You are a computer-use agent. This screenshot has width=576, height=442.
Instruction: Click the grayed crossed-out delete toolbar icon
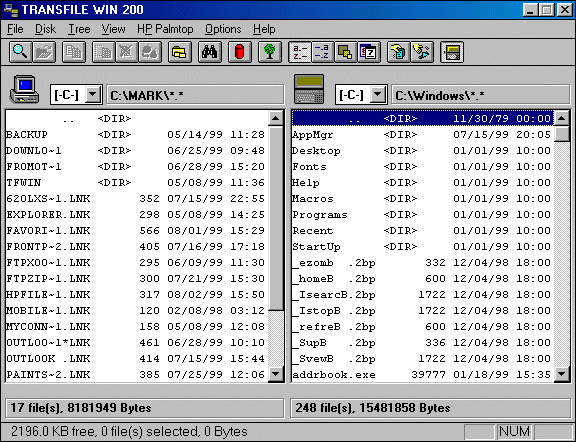pos(127,52)
